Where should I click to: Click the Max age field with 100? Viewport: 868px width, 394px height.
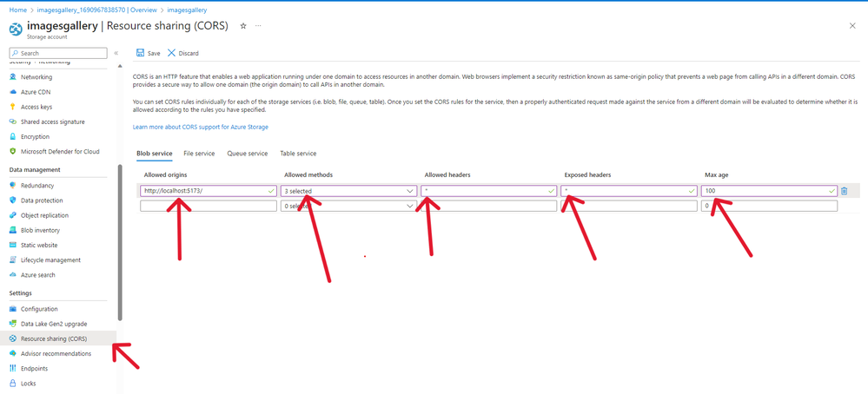769,191
